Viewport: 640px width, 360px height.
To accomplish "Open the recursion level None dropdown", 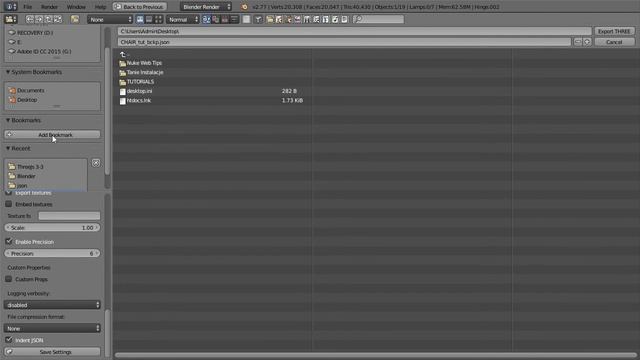I will (110, 19).
